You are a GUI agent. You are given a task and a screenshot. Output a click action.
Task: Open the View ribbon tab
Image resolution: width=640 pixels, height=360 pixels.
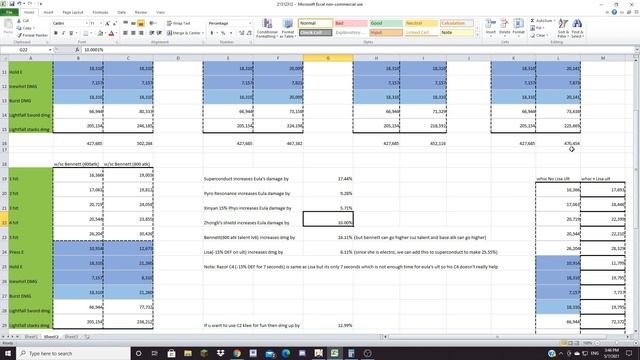click(x=160, y=12)
